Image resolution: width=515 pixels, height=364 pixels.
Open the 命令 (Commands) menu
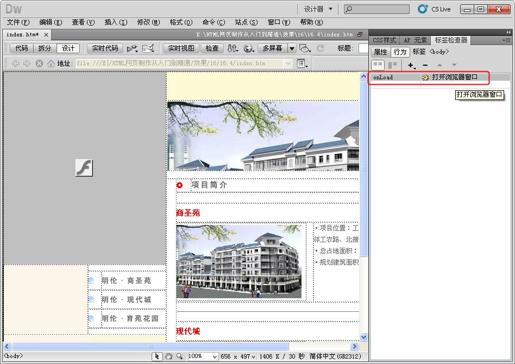click(214, 22)
